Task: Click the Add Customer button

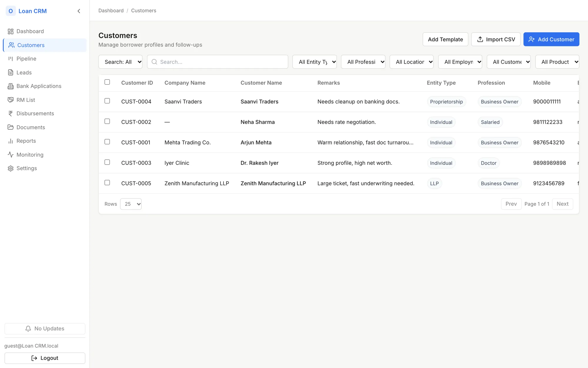Action: click(551, 39)
